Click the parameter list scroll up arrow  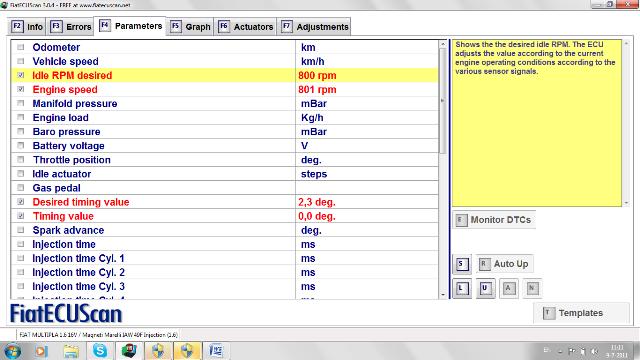tap(443, 44)
